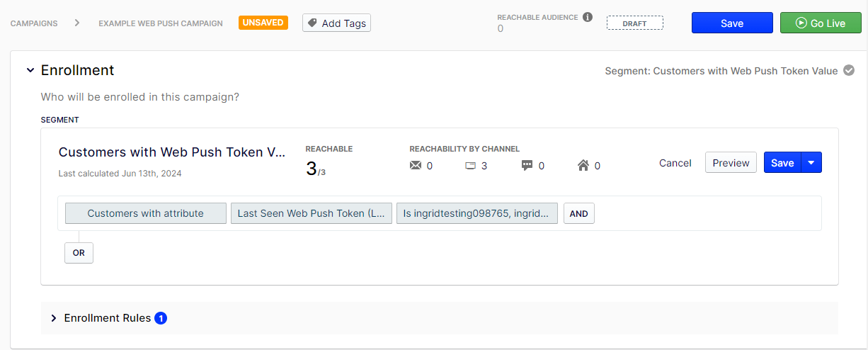Click the Reachable Audience info icon
Viewport: 868px width, 350px height.
pyautogui.click(x=588, y=17)
